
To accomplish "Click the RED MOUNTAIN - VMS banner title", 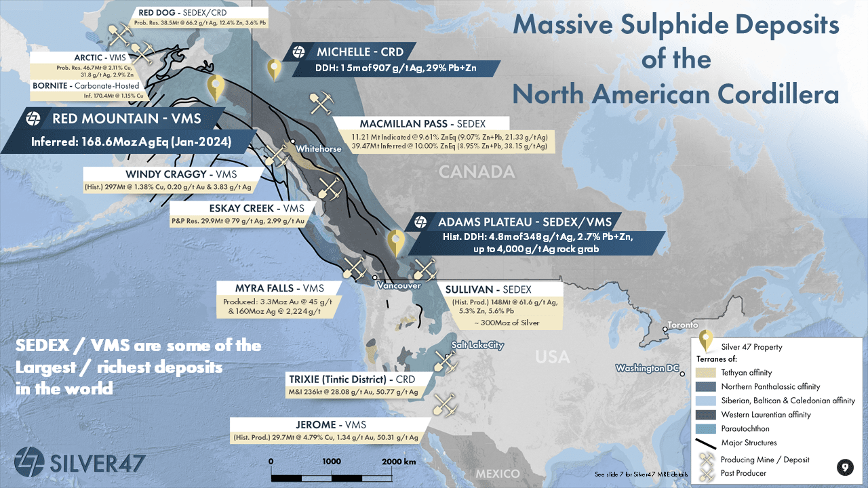I will pos(127,119).
